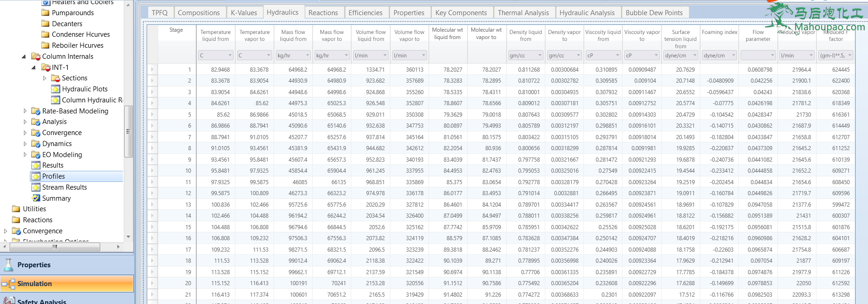
Task: Click the Pumparounds folder icon
Action: pos(46,13)
